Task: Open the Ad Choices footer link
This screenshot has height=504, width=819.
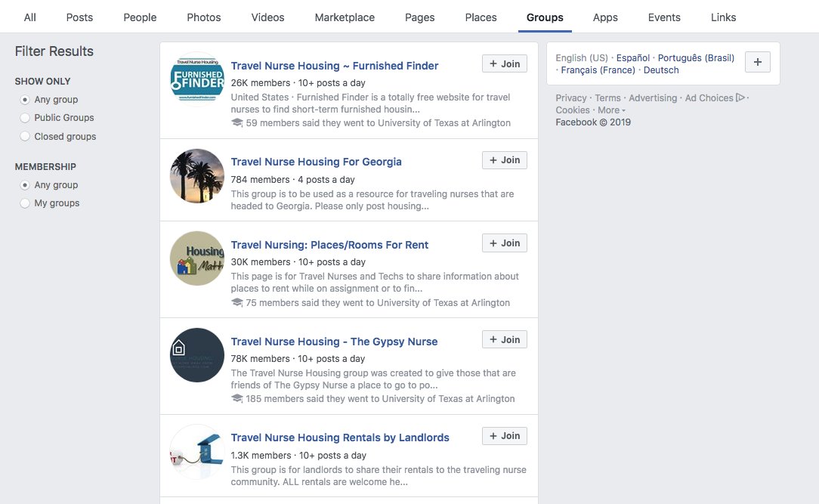Action: (709, 97)
